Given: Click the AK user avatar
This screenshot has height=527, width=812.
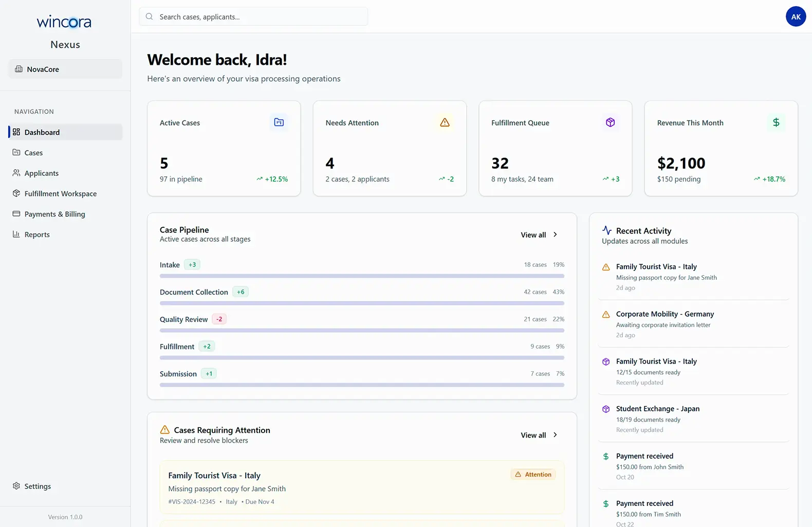Looking at the screenshot, I should pos(796,16).
